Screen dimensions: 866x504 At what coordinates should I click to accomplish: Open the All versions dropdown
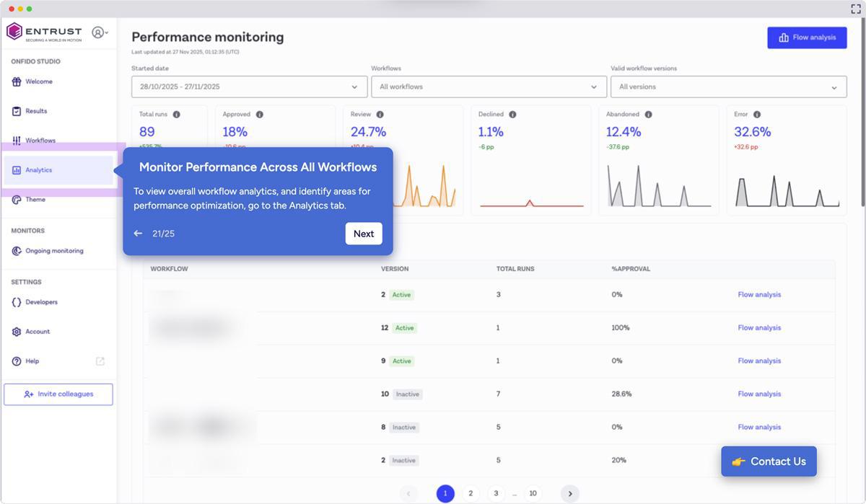[728, 87]
